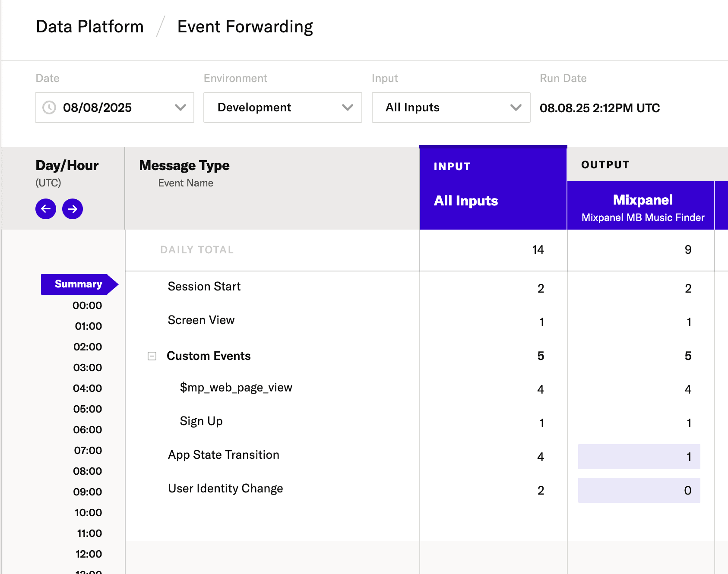Select the Summary view marker

pyautogui.click(x=78, y=284)
